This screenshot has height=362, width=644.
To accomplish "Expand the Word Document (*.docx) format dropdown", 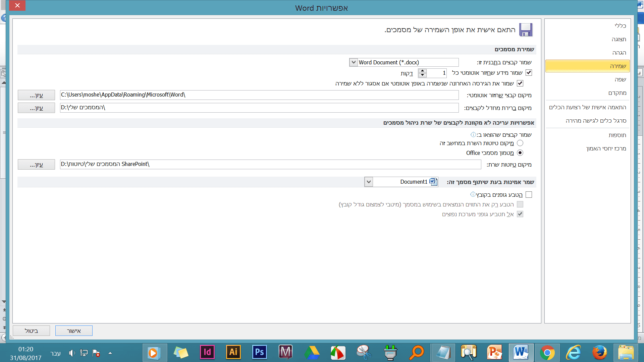I will [x=354, y=62].
